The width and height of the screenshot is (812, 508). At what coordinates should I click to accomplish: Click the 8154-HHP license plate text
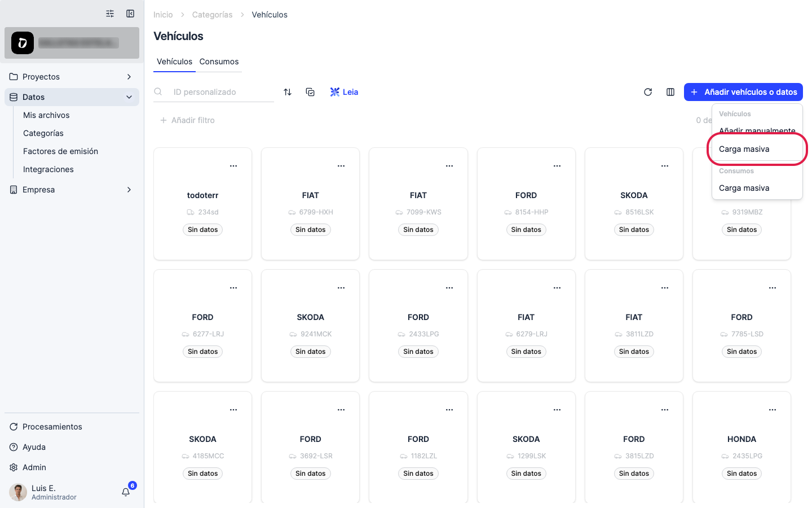coord(532,212)
